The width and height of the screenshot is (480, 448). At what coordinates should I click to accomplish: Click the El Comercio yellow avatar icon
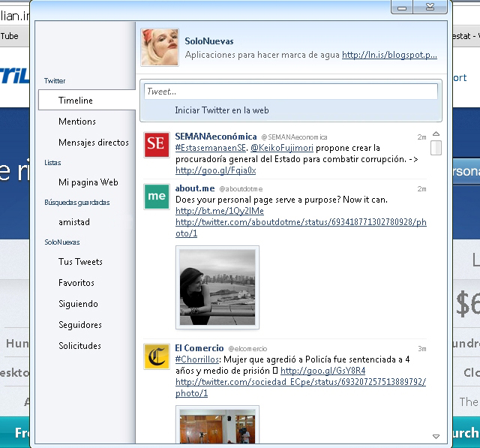tap(157, 356)
